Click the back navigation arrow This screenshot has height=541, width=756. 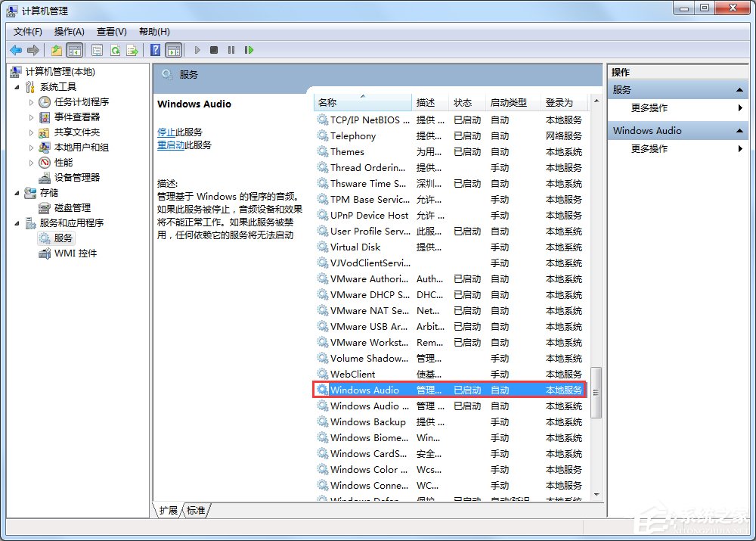(x=16, y=50)
